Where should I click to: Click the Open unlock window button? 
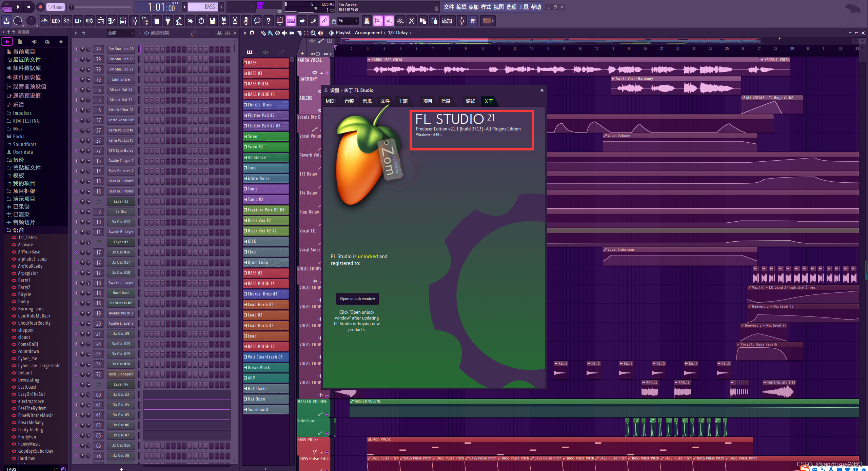357,299
